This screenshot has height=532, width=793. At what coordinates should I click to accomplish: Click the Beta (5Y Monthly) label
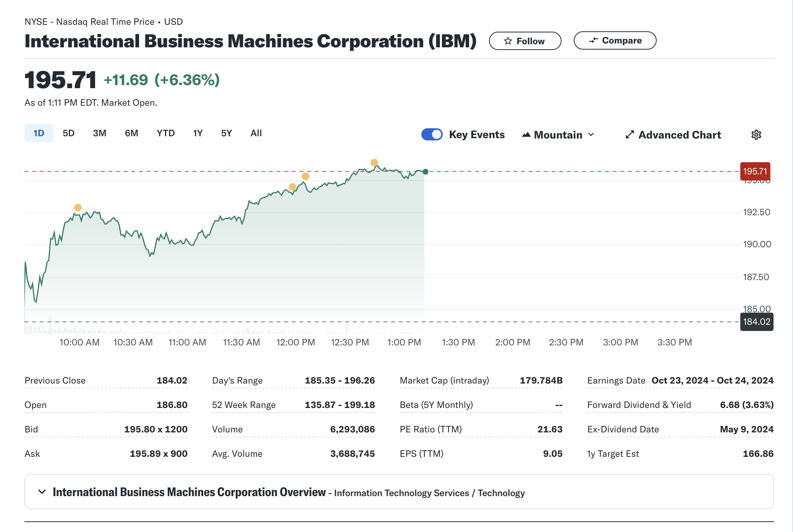click(x=436, y=405)
